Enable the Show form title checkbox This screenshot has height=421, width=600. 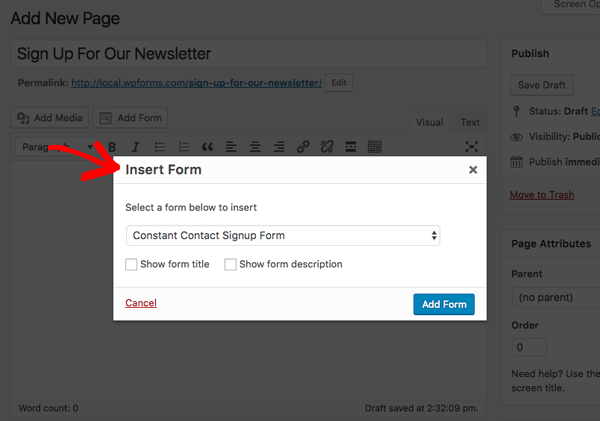[x=132, y=265]
